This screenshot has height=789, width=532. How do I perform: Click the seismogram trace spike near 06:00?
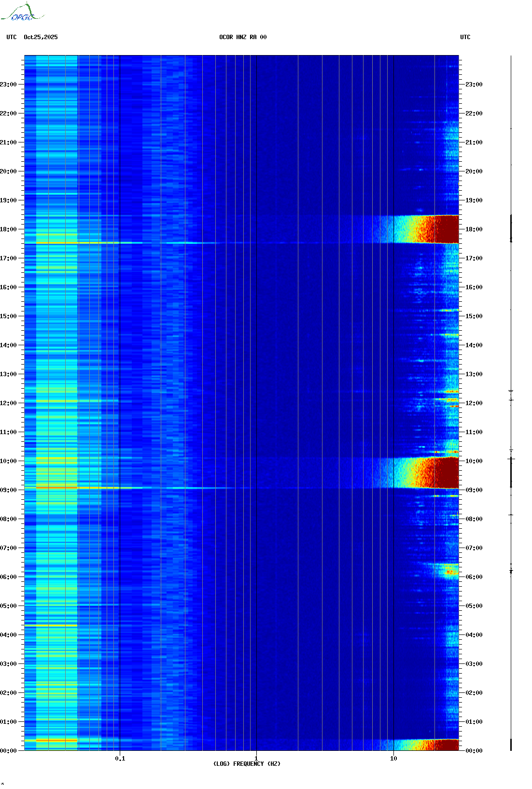[x=511, y=570]
